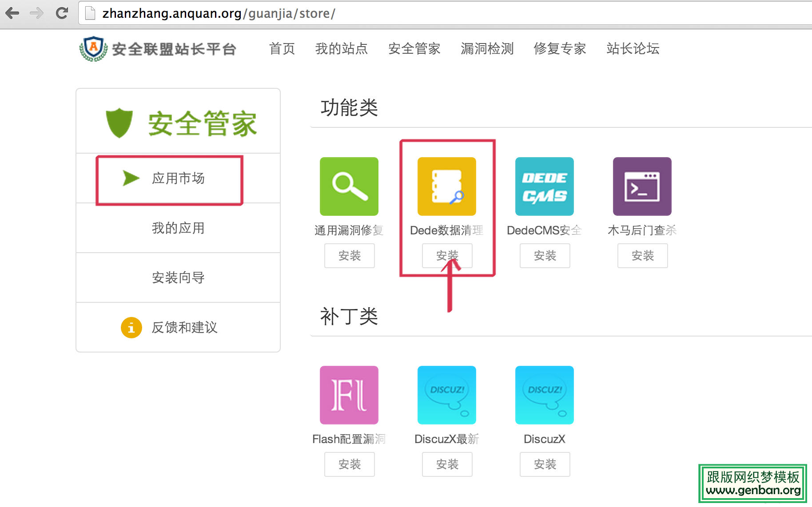The image size is (812, 507).
Task: Click the pink Flash配置漏洞 icon
Action: coord(349,395)
